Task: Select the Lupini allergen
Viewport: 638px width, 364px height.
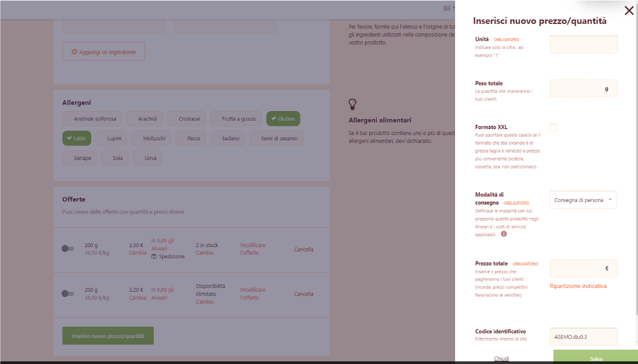Action: (111, 138)
